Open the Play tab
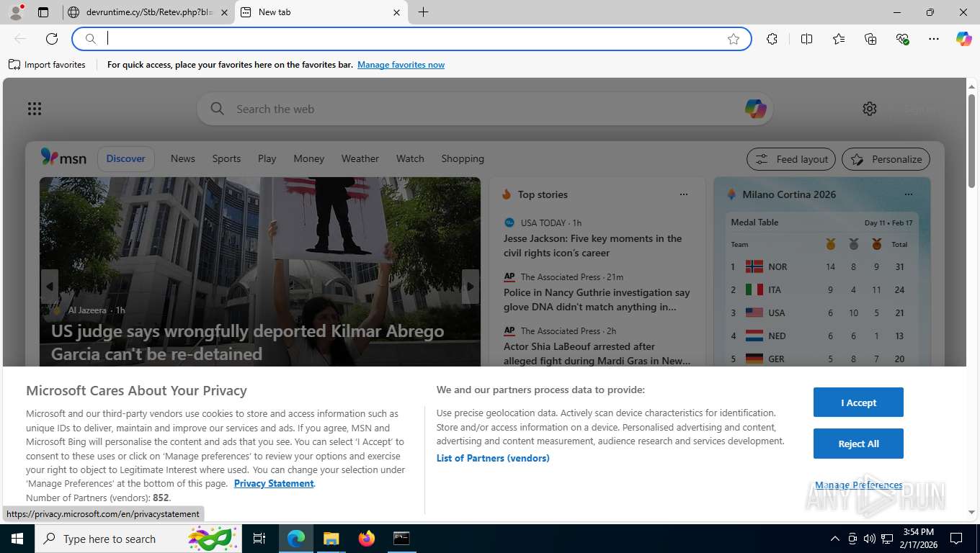The image size is (980, 553). click(x=267, y=158)
